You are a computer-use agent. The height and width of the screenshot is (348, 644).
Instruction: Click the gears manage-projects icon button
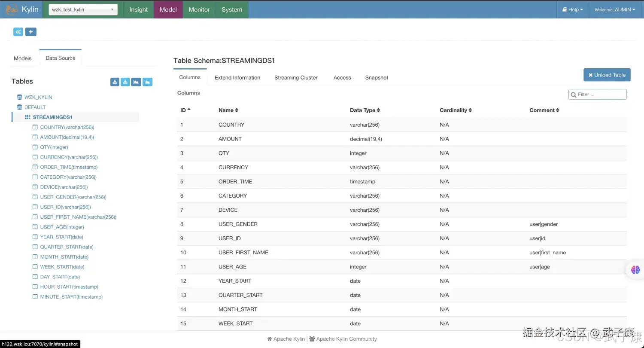click(18, 32)
